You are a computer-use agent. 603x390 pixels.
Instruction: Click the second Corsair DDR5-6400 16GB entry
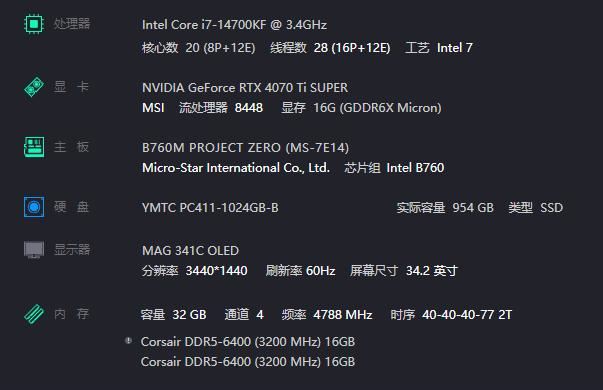click(248, 362)
